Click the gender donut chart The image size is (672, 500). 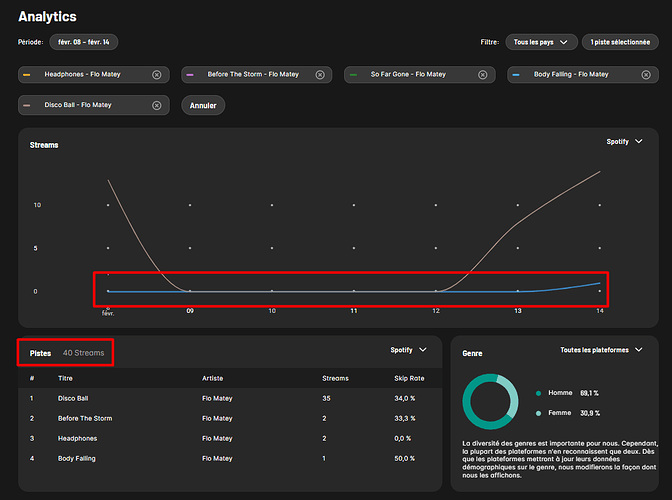click(488, 403)
